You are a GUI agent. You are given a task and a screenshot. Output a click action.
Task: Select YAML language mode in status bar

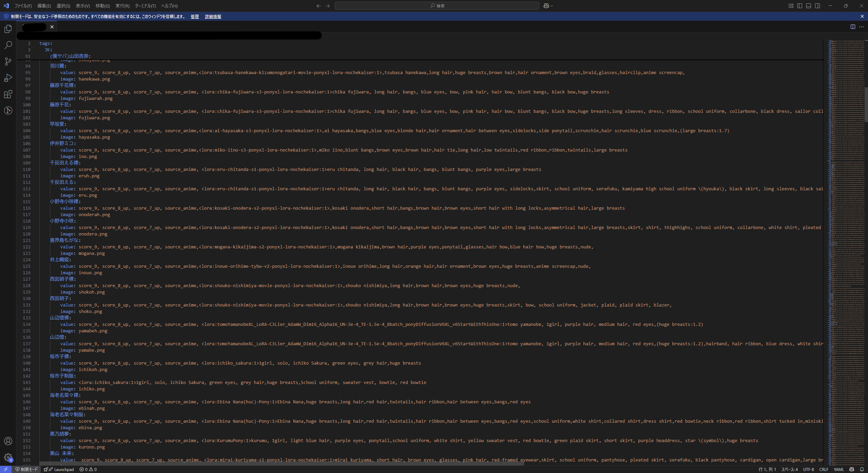pyautogui.click(x=838, y=469)
